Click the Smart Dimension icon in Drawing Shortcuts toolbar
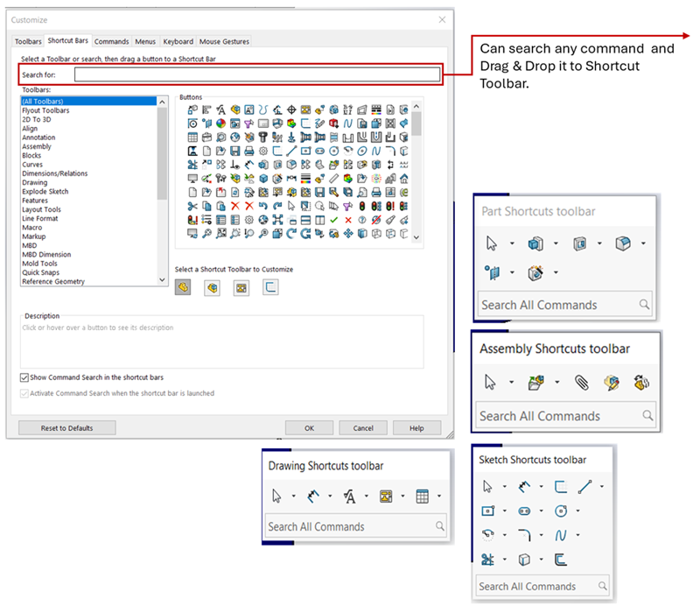Screen dimensions: 700x606 click(313, 497)
